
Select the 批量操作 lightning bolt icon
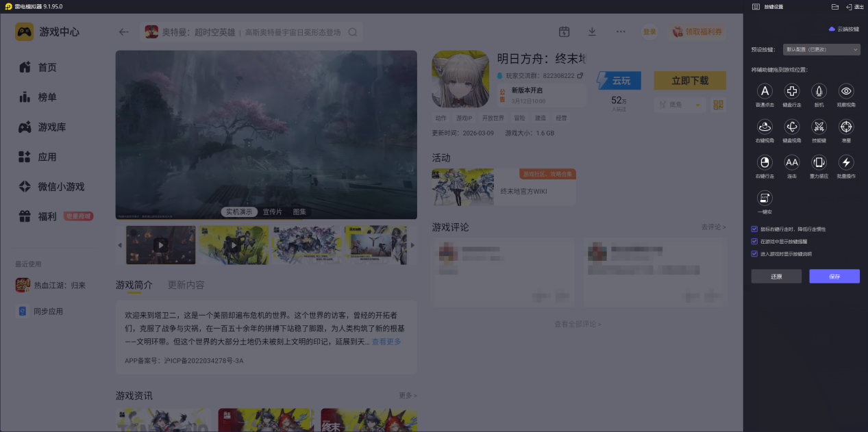pyautogui.click(x=846, y=162)
